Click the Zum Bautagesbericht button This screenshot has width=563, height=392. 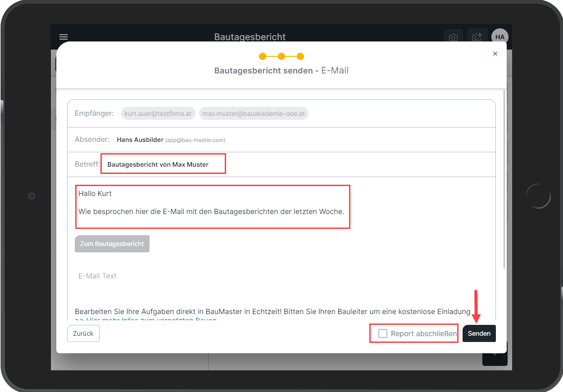(x=112, y=244)
